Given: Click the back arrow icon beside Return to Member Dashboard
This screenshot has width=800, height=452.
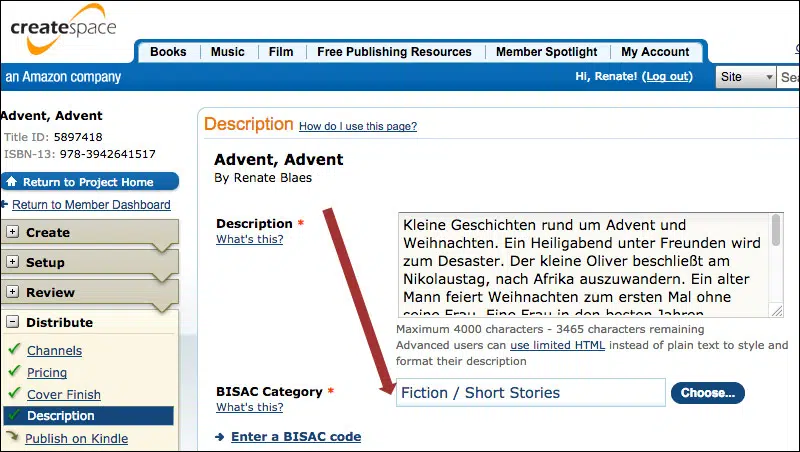Looking at the screenshot, I should [6, 205].
